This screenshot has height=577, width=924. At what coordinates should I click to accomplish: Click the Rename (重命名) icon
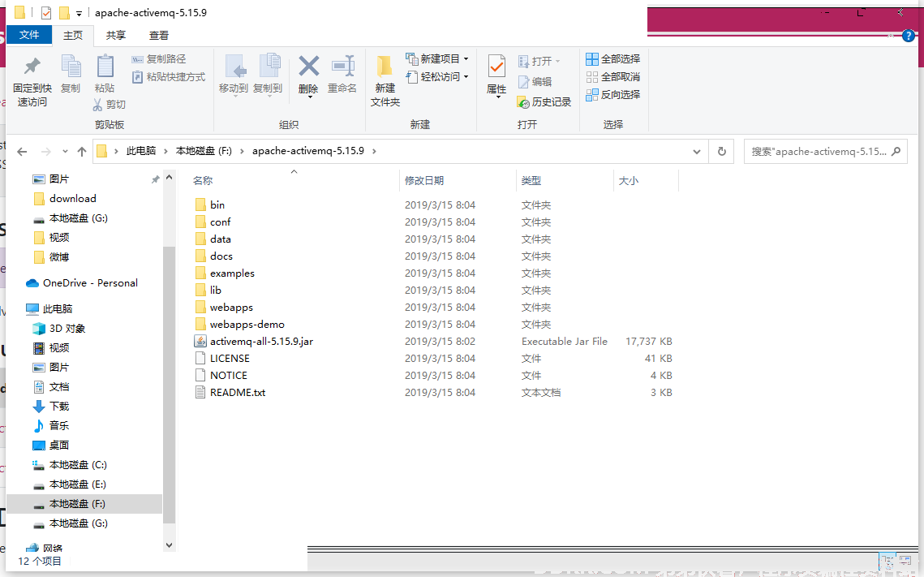tap(342, 67)
